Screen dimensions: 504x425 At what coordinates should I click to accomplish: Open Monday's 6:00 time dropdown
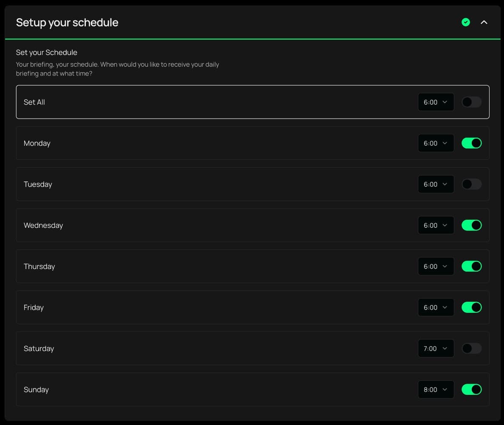[x=436, y=143]
